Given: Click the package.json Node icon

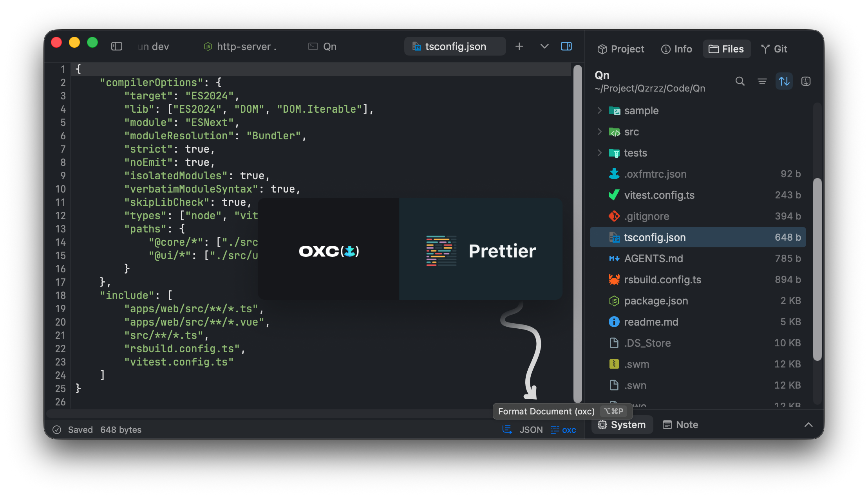Looking at the screenshot, I should 614,301.
